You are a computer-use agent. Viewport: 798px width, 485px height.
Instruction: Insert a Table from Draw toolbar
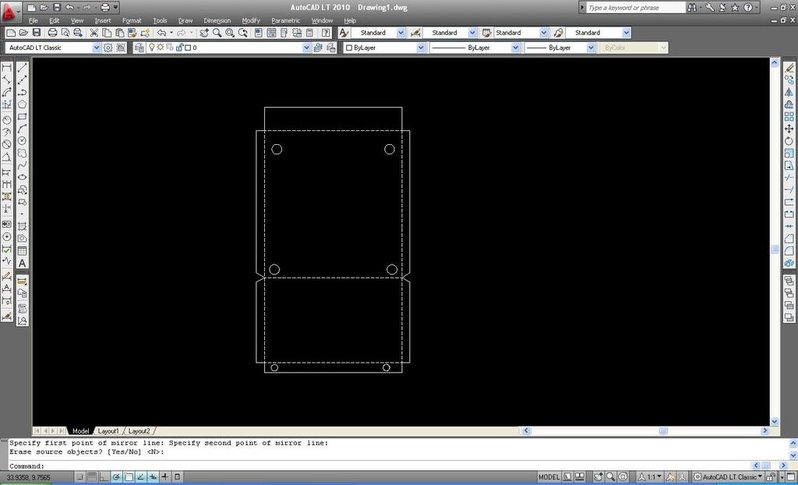pyautogui.click(x=22, y=251)
